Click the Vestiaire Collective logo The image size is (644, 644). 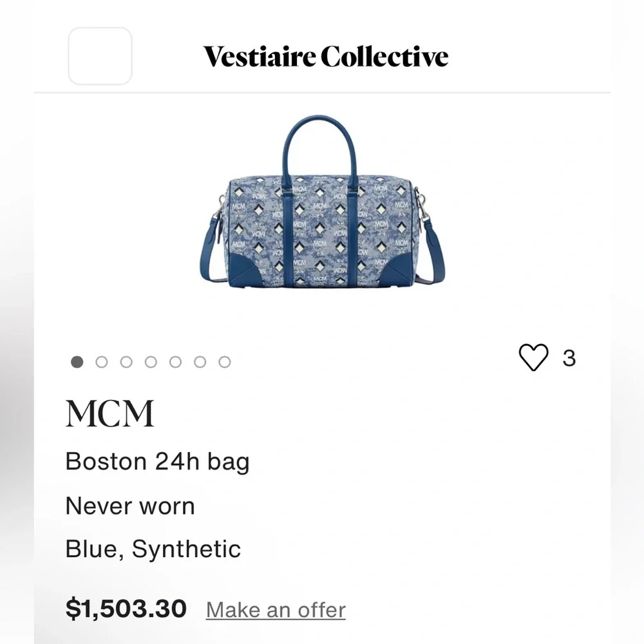coord(325,57)
